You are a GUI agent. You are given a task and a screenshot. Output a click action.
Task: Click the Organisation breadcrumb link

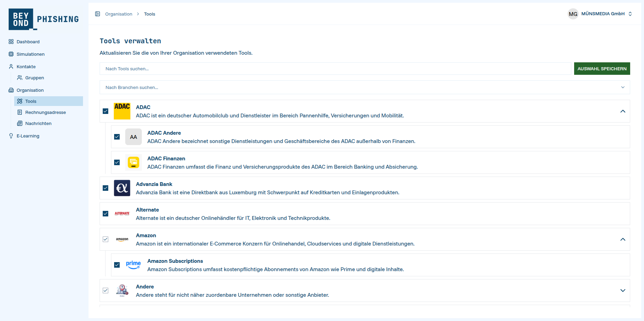(119, 14)
